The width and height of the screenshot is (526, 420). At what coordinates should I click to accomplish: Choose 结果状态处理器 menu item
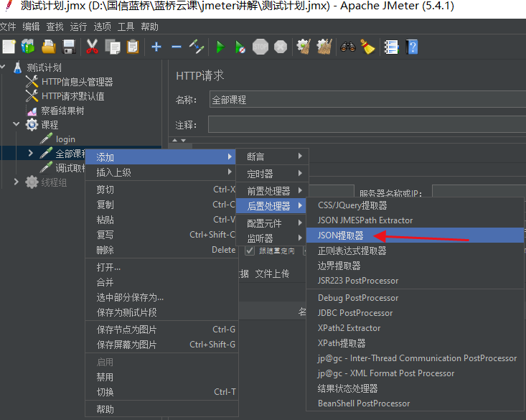point(415,388)
